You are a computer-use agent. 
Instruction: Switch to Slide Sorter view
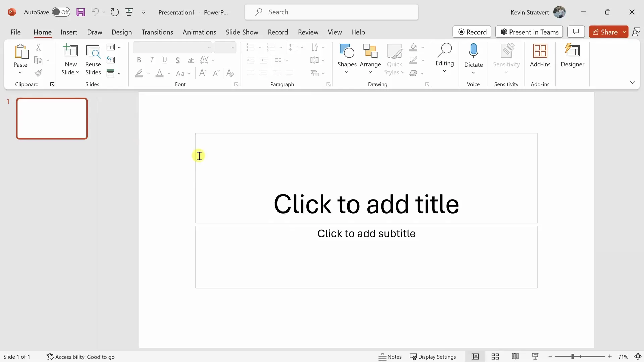tap(495, 357)
